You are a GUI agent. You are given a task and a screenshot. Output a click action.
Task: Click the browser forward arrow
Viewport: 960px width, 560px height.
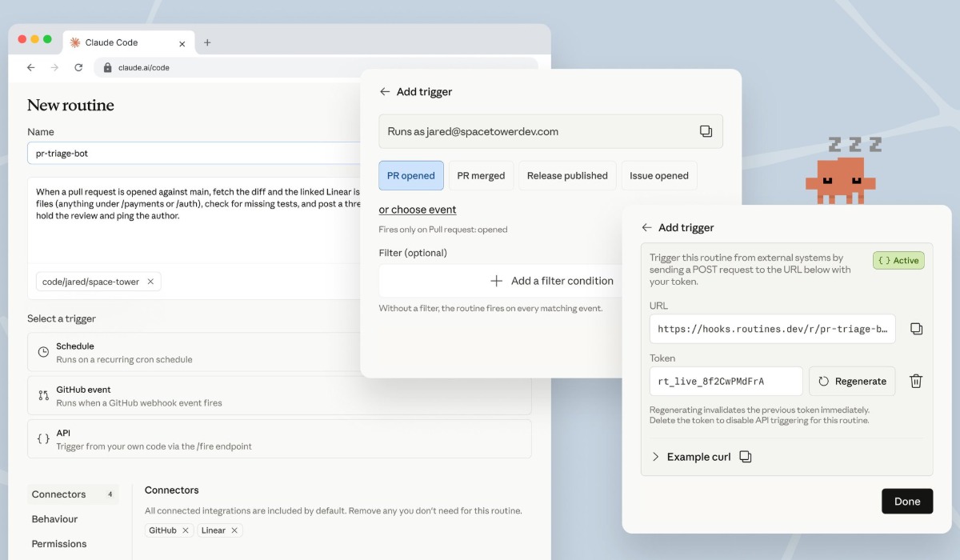(54, 67)
